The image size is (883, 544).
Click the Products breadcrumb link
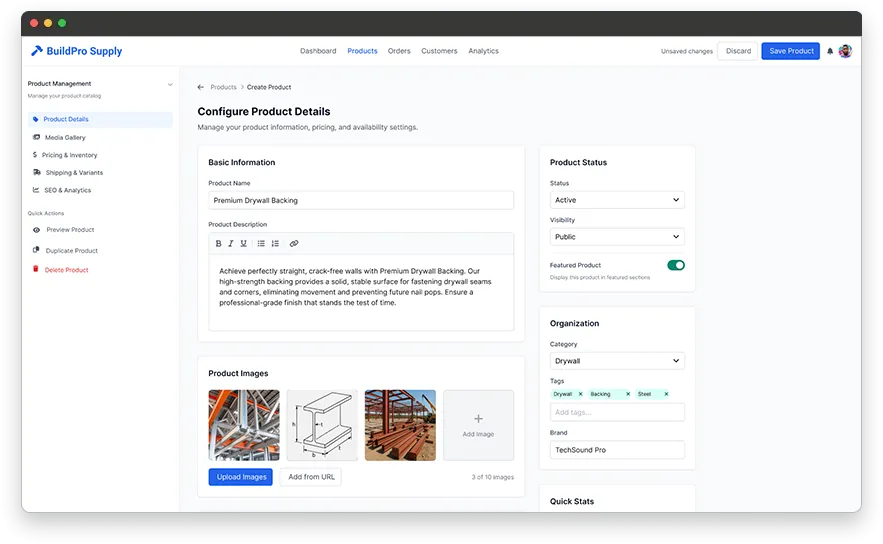[224, 87]
